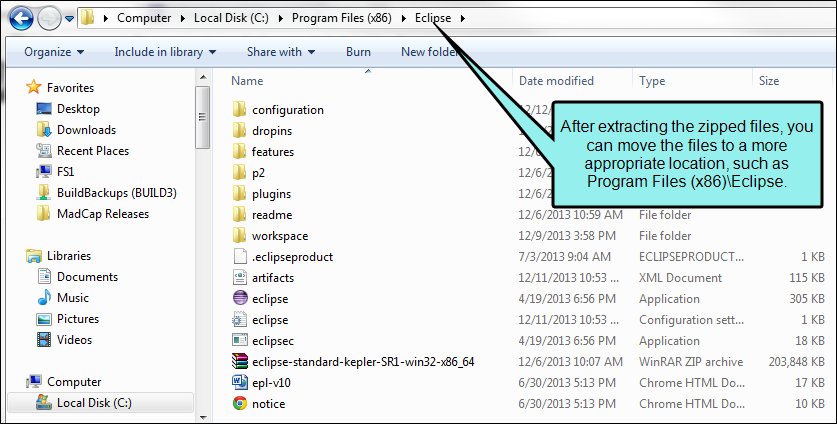Click the Pictures library icon
This screenshot has height=424, width=837.
44,319
